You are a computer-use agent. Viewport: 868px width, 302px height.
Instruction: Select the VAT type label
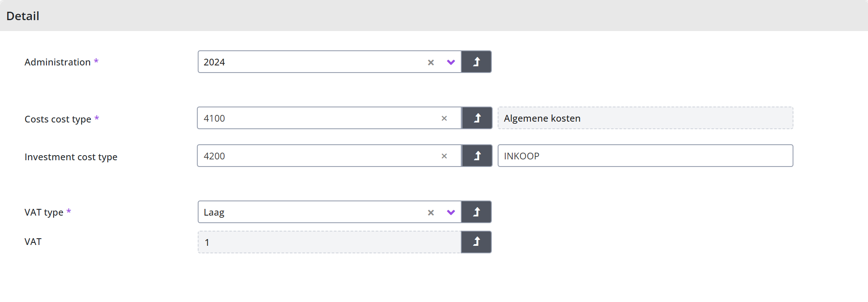click(44, 212)
